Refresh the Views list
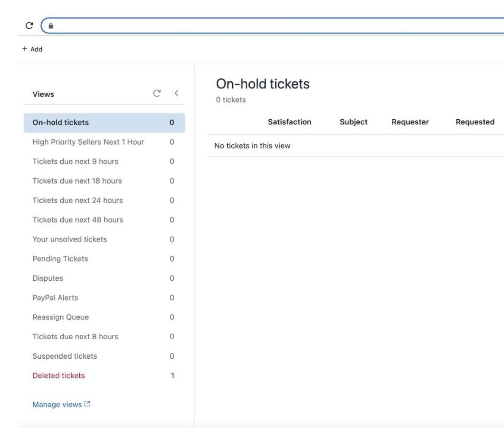The height and width of the screenshot is (428, 504). [x=157, y=93]
